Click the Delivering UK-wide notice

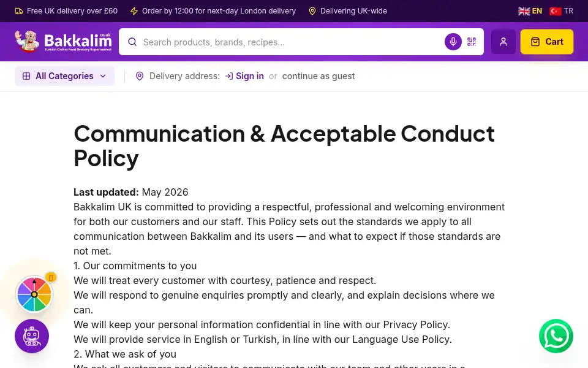[348, 11]
